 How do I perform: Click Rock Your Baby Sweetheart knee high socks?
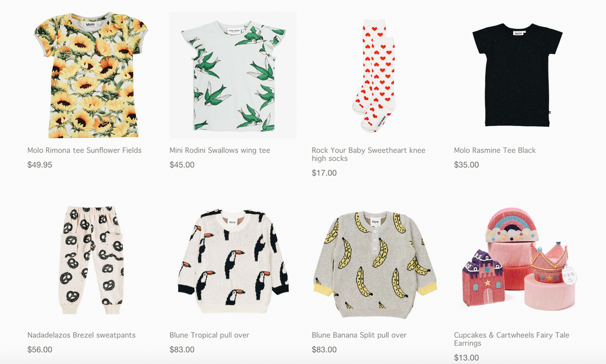(x=368, y=154)
